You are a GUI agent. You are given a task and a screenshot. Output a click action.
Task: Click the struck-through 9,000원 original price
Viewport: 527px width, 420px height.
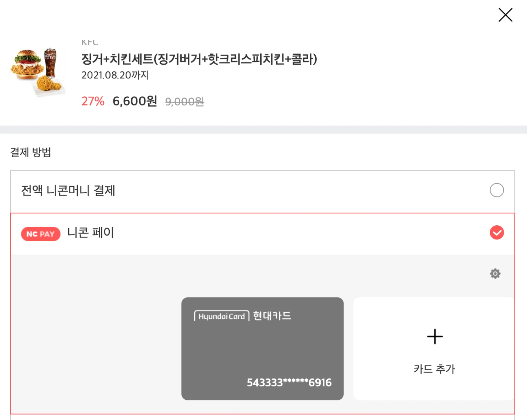[x=185, y=102]
